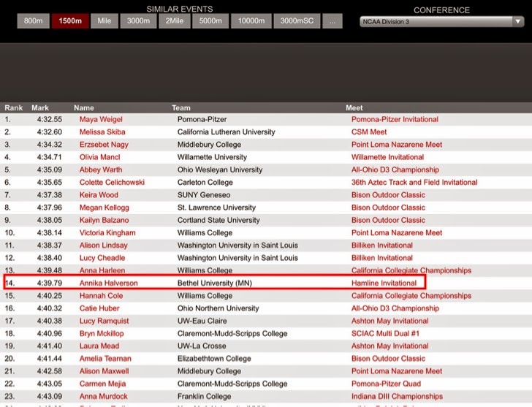Click the Name column header
532x407 pixels.
coord(84,108)
